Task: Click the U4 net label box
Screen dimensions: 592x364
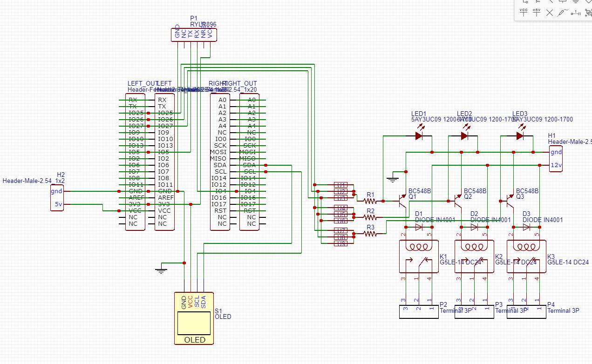Action: pyautogui.click(x=340, y=208)
